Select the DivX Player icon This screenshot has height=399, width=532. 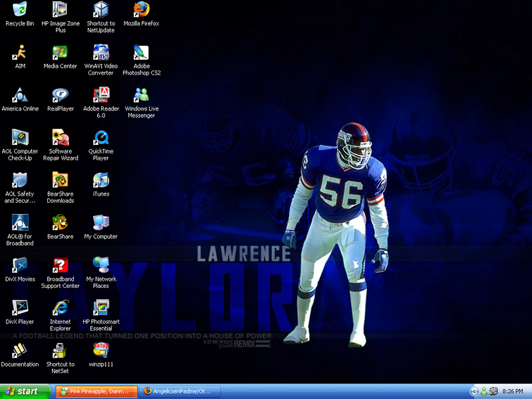point(20,308)
